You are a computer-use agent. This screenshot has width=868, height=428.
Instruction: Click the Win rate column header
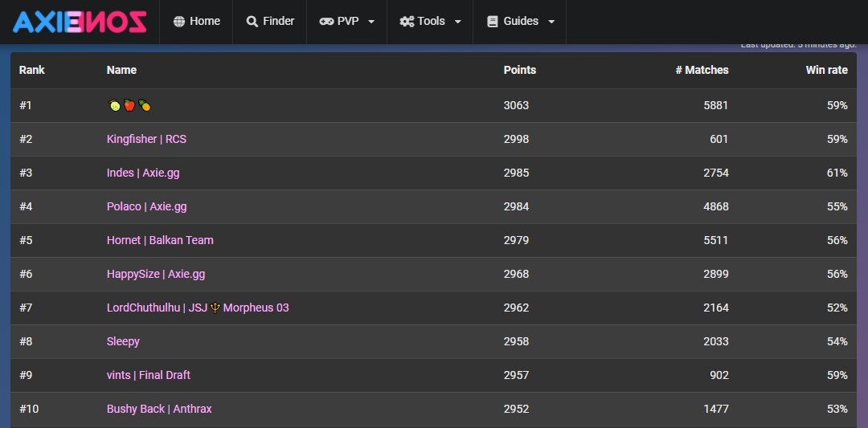pos(826,70)
